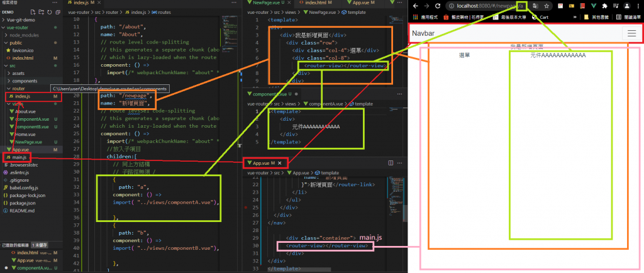Open componentB.vue in explorer
The width and height of the screenshot is (644, 273).
[x=32, y=126]
